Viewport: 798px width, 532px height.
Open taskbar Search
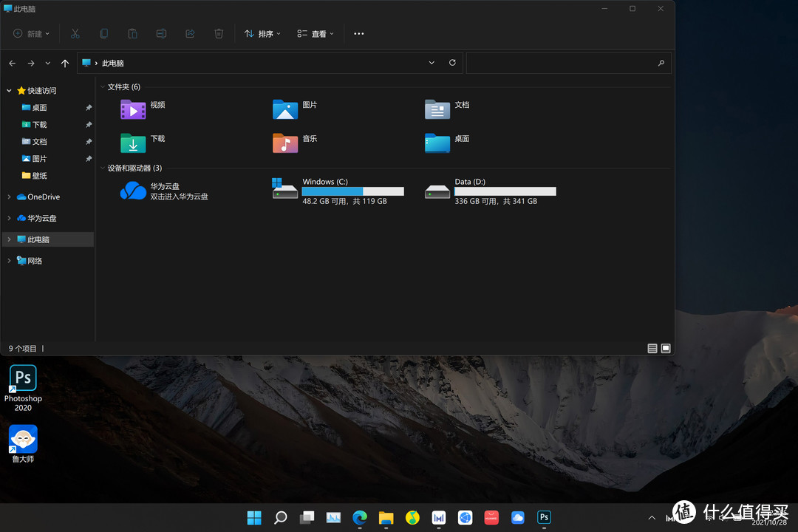281,518
